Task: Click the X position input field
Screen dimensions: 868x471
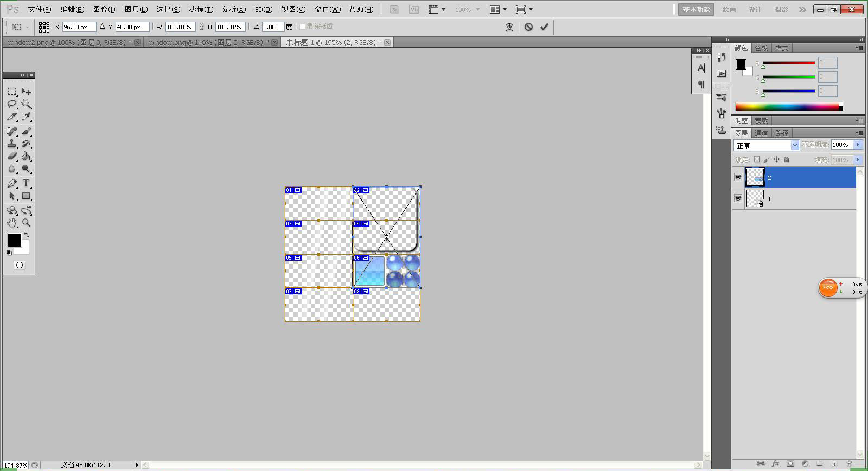Action: 79,27
